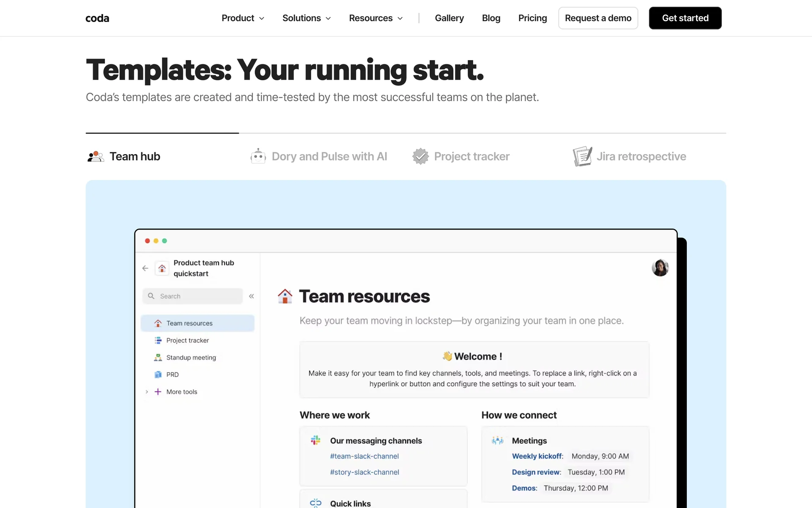This screenshot has height=508, width=812.
Task: Click the user avatar photo
Action: pos(660,268)
